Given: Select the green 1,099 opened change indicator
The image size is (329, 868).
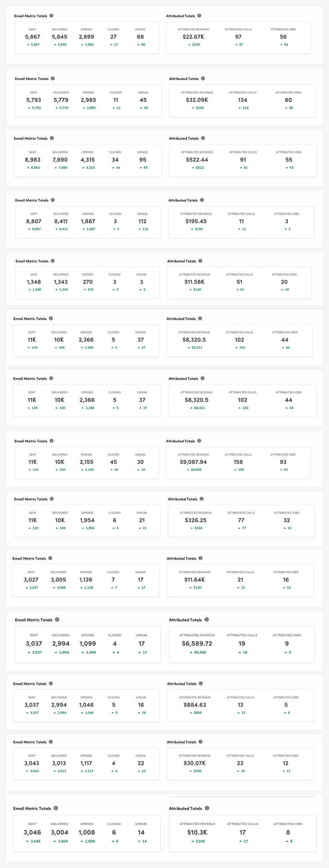Looking at the screenshot, I should (89, 652).
